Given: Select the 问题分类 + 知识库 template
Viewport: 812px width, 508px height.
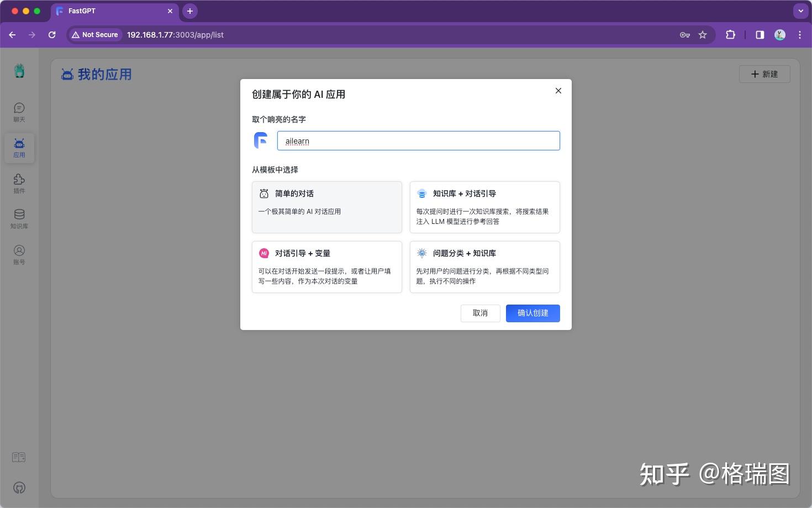Looking at the screenshot, I should 484,267.
